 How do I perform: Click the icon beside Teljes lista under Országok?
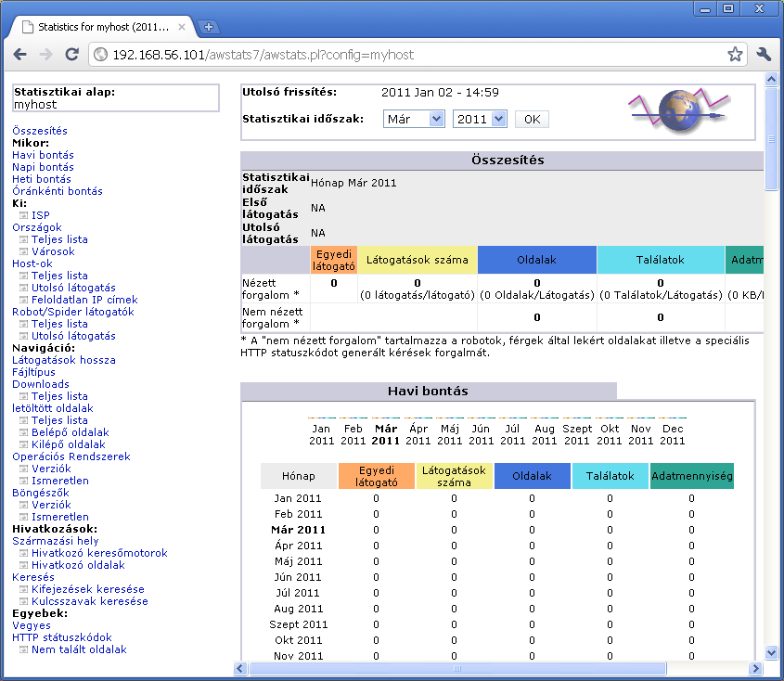(x=23, y=239)
